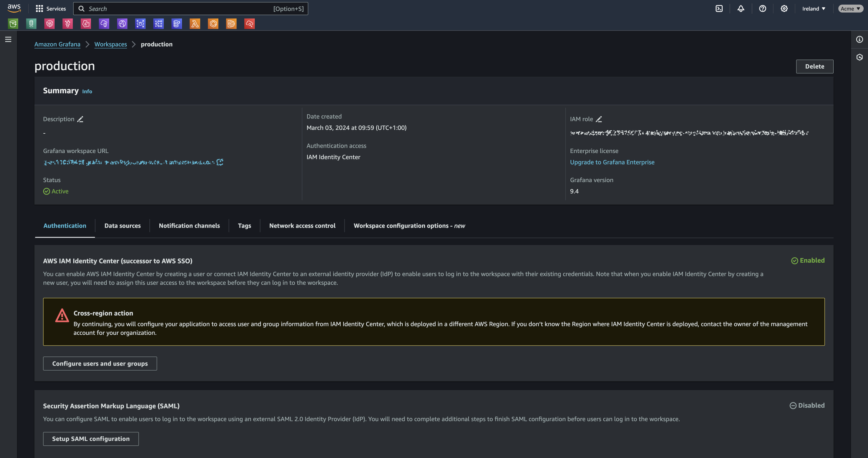868x458 pixels.
Task: Open the Amazon Grafana breadcrumb link
Action: (x=57, y=44)
